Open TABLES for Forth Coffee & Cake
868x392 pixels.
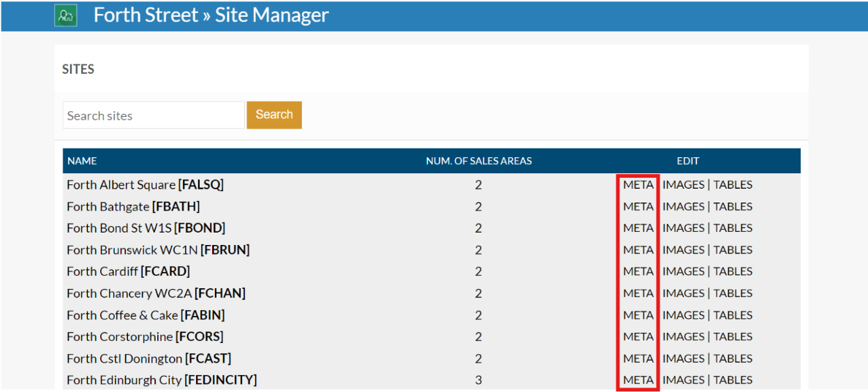[733, 315]
